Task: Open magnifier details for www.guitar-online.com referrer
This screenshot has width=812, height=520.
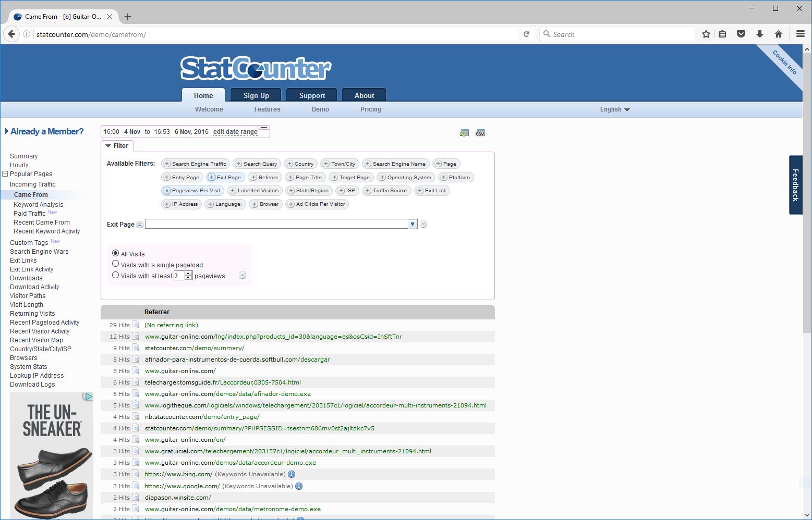Action: tap(136, 371)
